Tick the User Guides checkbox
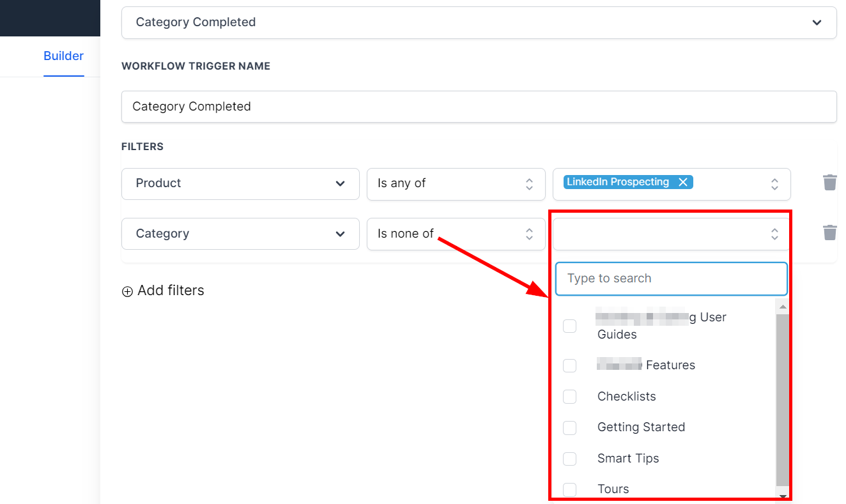846x504 pixels. [x=569, y=326]
